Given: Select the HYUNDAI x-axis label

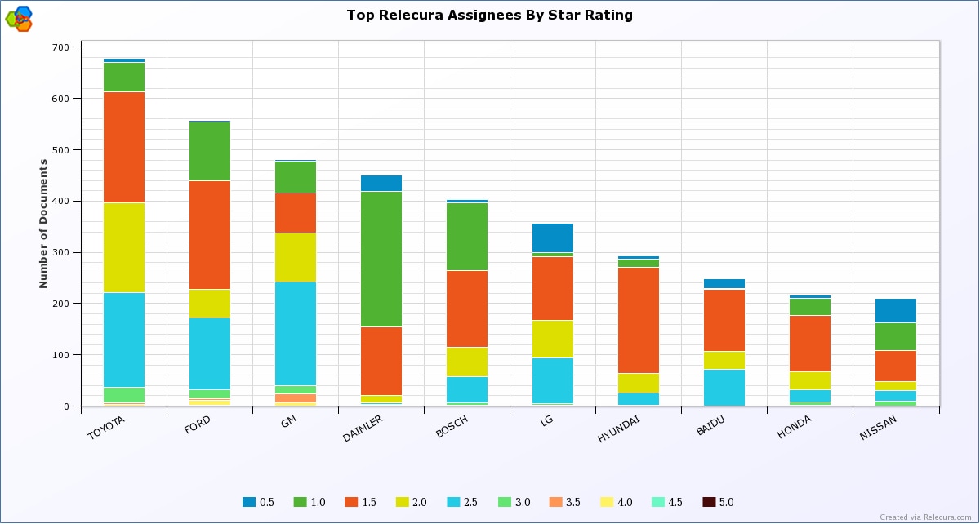Looking at the screenshot, I should 618,429.
